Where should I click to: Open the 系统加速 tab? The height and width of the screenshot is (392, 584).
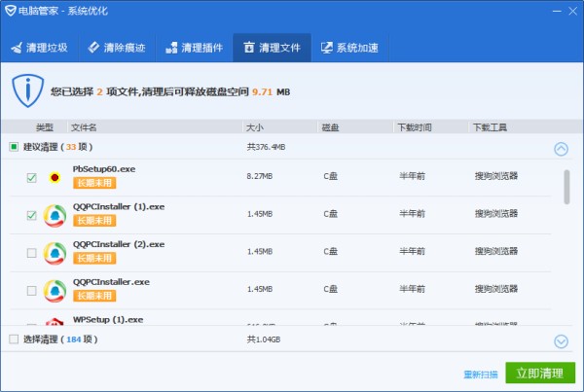[349, 47]
